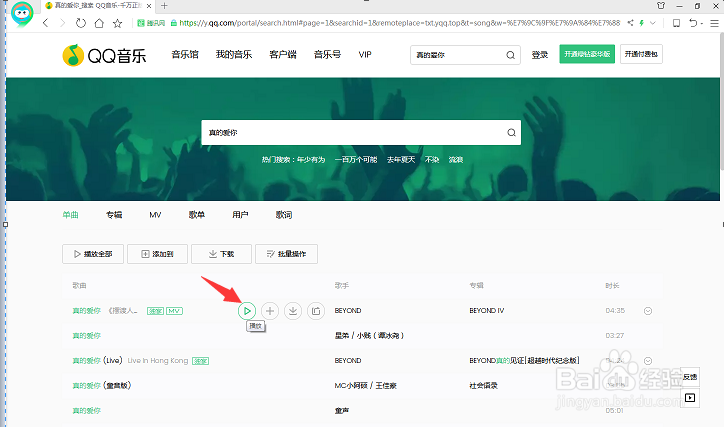This screenshot has width=724, height=427.
Task: Click the browser avatar mascot icon
Action: point(22,14)
